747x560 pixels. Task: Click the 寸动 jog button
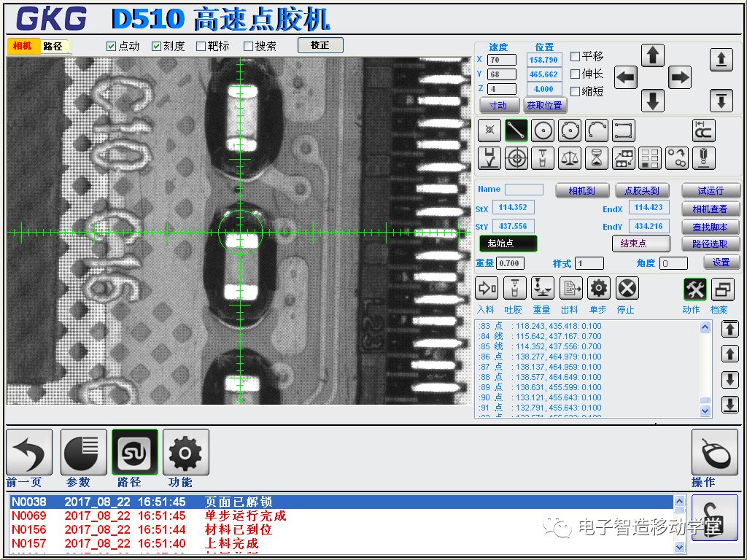498,105
